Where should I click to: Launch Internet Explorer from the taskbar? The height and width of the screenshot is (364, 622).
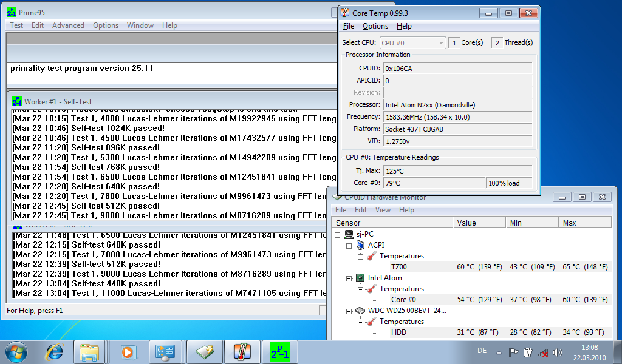coord(54,352)
